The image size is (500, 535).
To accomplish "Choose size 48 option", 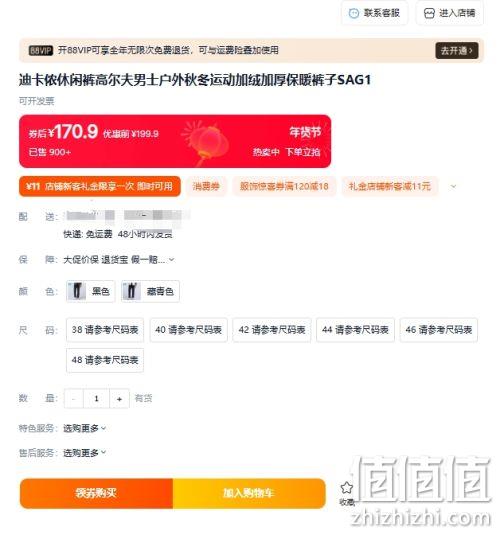I will coord(105,360).
